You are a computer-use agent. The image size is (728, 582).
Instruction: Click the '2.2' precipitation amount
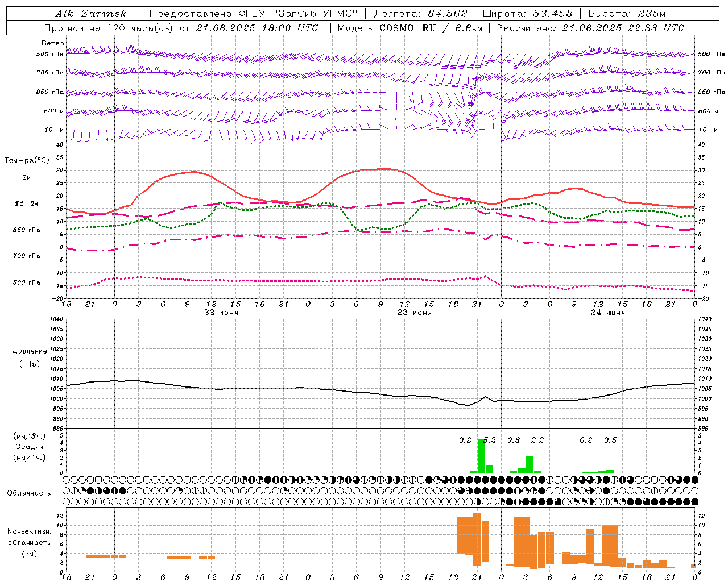[537, 440]
